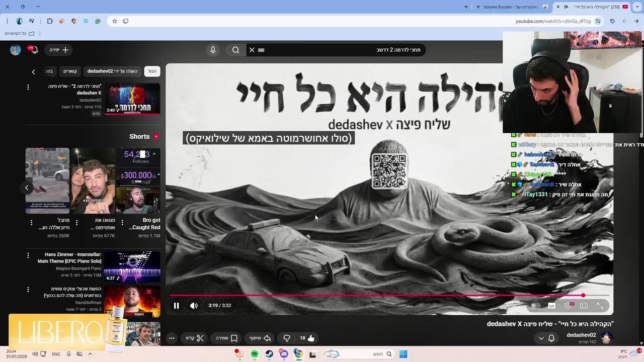This screenshot has width=644, height=362.
Task: Bookmark this page with star icon
Action: tap(115, 21)
